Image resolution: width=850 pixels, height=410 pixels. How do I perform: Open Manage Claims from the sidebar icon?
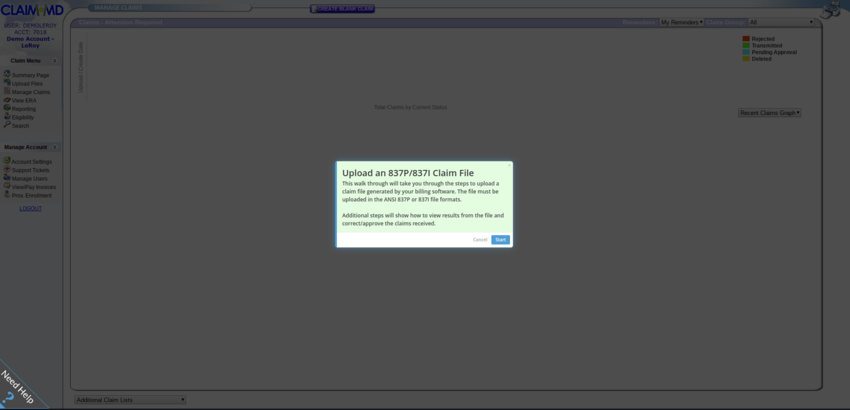(x=7, y=92)
